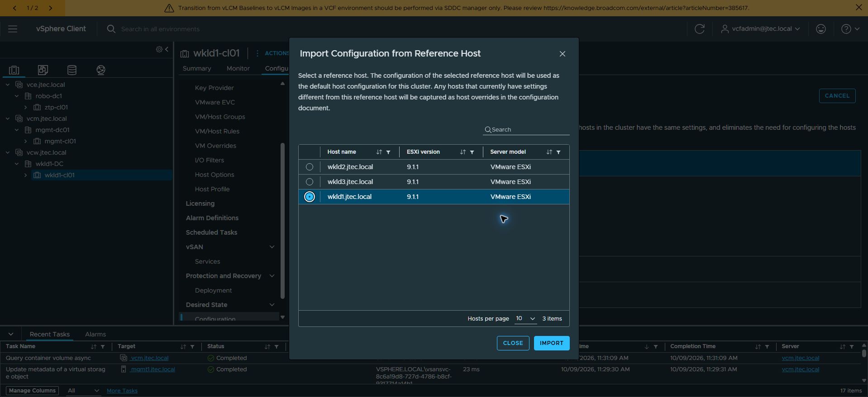
Task: Open the Monitor tab
Action: [x=238, y=68]
